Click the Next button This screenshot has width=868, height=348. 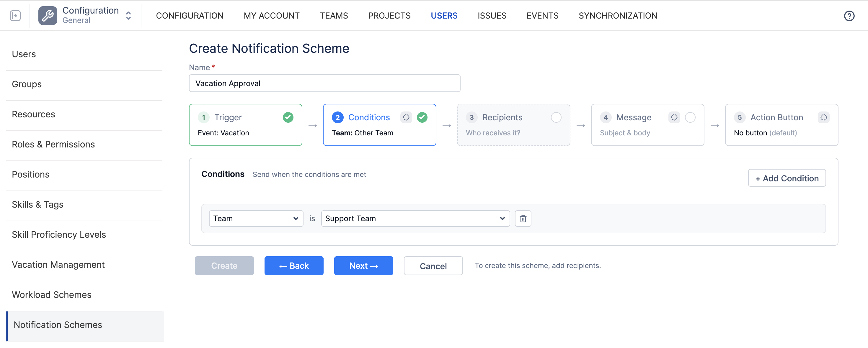[x=363, y=265]
